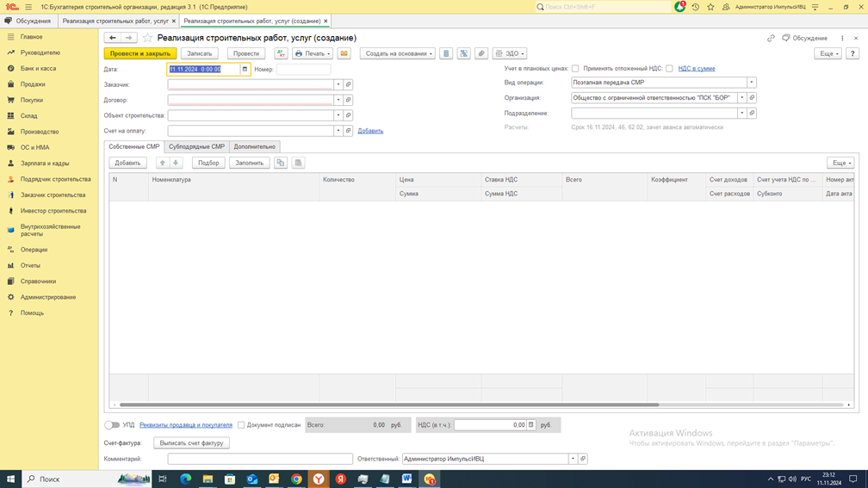The image size is (868, 488).
Task: Click the paperclip attached files icon
Action: pos(481,53)
